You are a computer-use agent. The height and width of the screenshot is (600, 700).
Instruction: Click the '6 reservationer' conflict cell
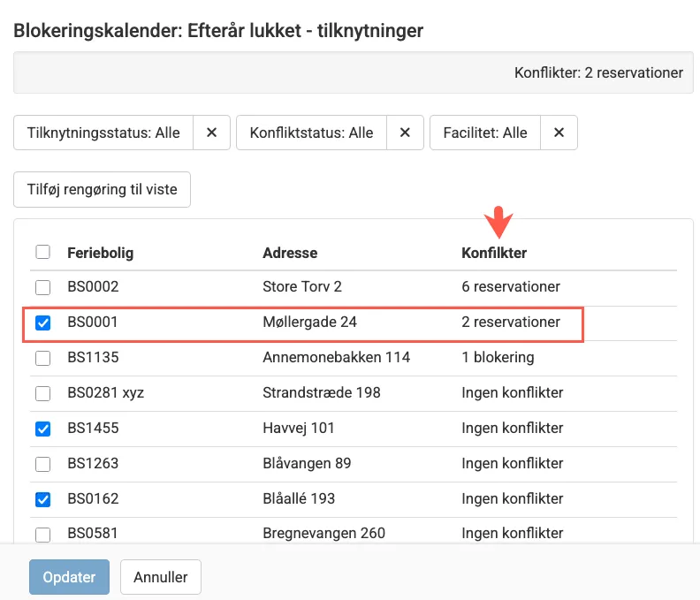click(x=511, y=286)
